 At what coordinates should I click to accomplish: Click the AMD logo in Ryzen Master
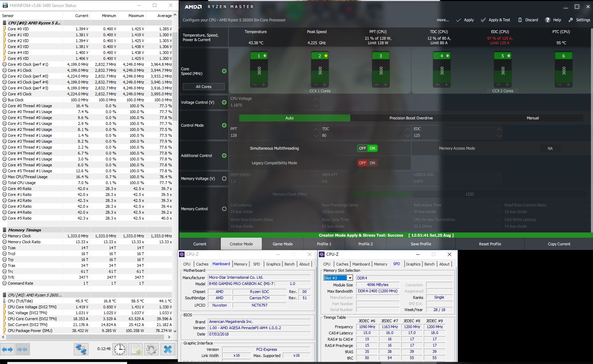point(193,7)
